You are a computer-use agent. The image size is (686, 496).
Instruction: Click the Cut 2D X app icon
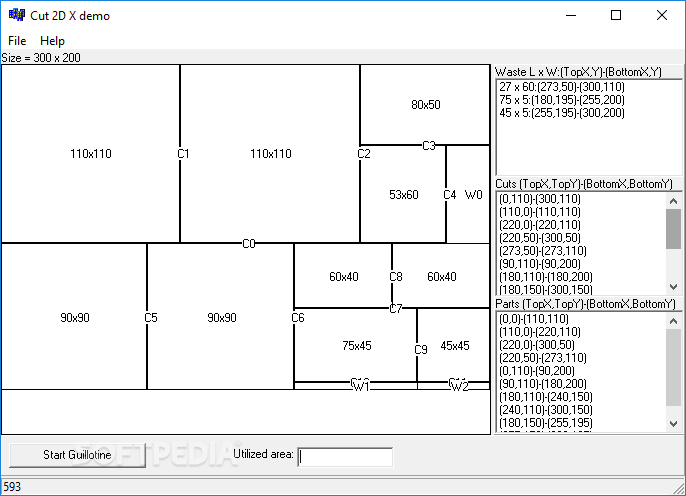[x=17, y=15]
